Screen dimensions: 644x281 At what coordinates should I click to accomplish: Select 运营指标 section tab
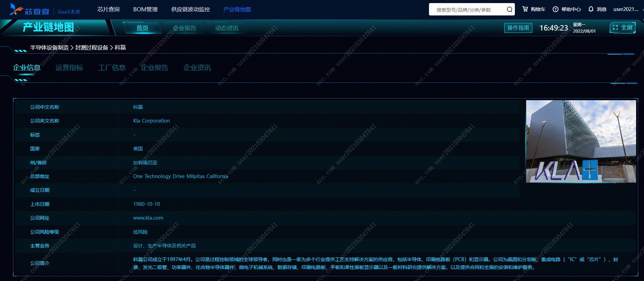click(x=69, y=68)
